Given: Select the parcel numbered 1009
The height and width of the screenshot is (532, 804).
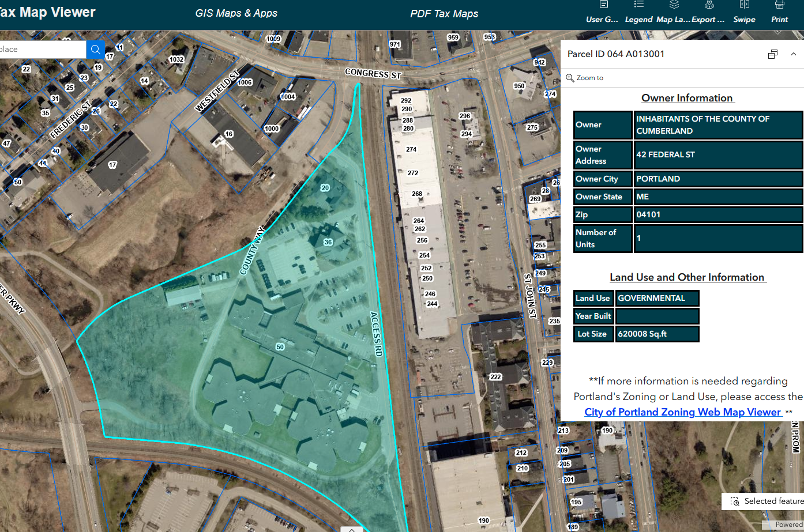Looking at the screenshot, I should [273, 39].
